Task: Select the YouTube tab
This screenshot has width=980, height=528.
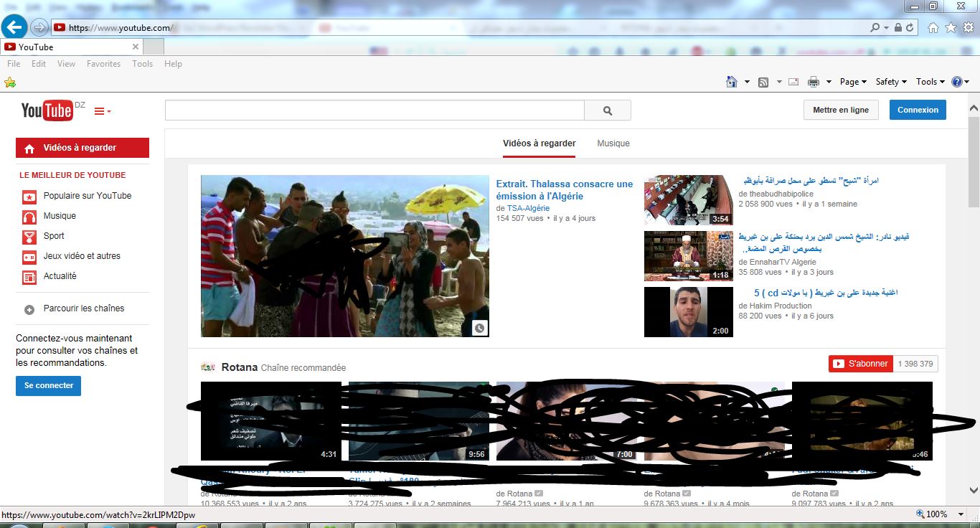Action: [x=72, y=47]
